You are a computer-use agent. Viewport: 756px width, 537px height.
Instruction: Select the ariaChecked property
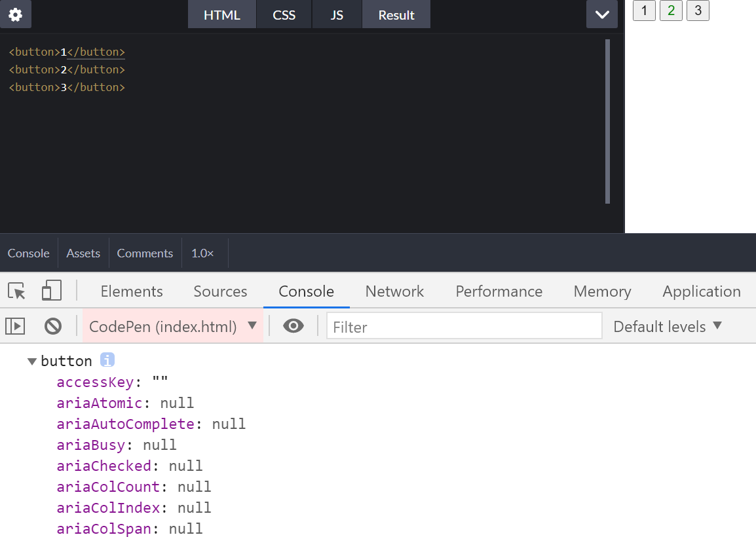coord(104,466)
